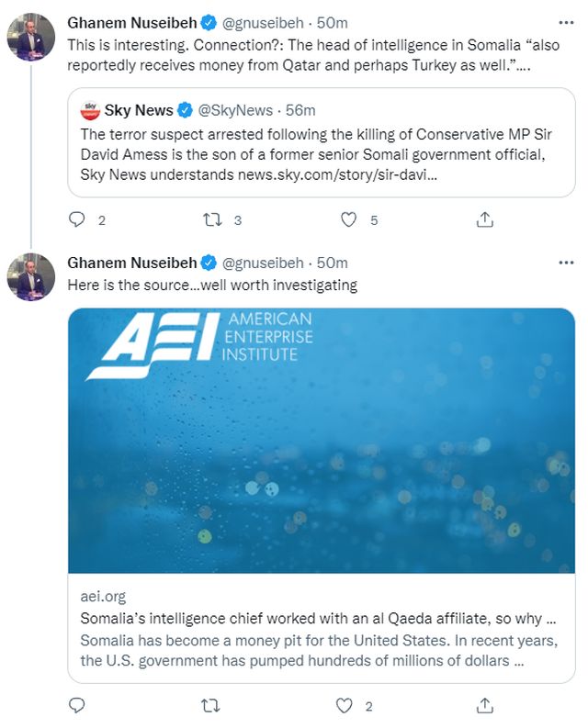Open the AEI article preview image

coord(321,441)
